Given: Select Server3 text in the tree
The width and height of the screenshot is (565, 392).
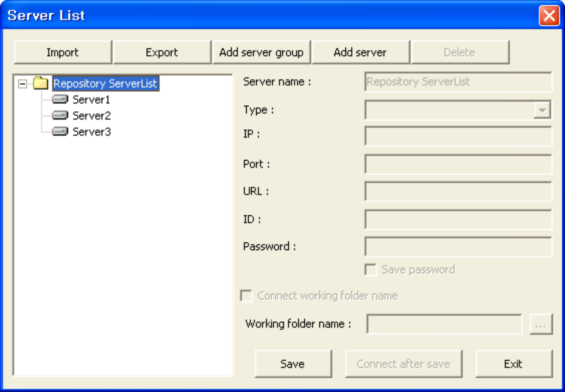Looking at the screenshot, I should coord(92,132).
